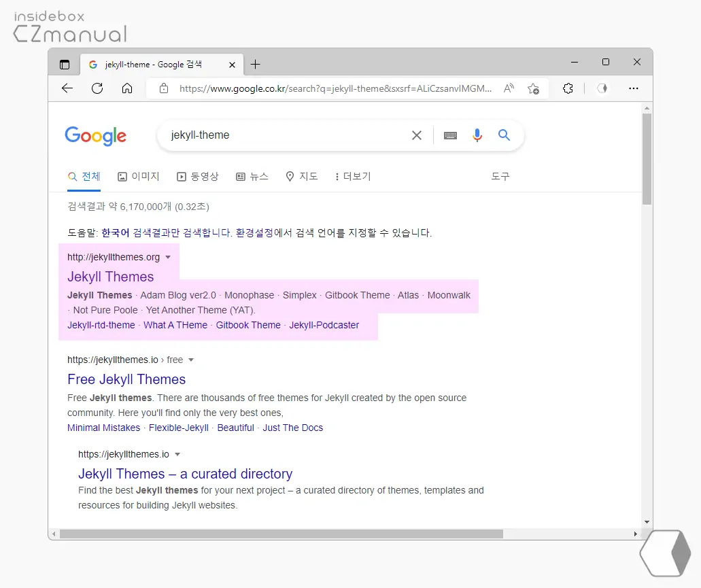Go back to the previous page

67,88
